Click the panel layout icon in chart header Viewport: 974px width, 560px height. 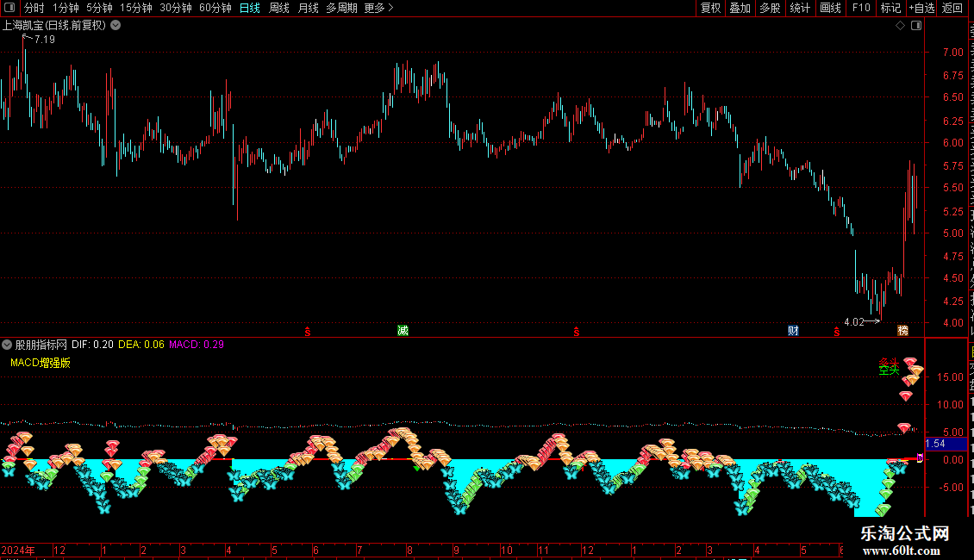[x=916, y=26]
